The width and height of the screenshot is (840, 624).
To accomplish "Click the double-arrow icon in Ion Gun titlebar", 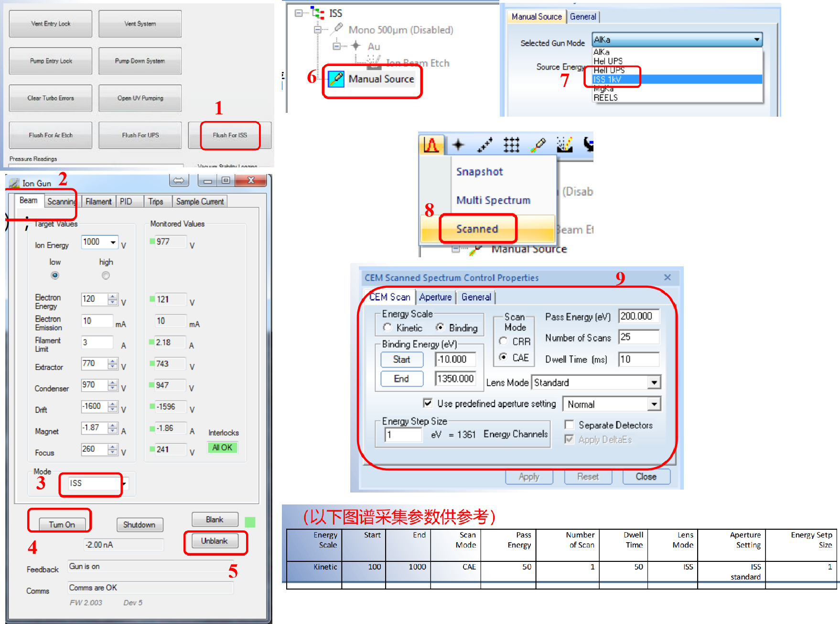I will coord(179,180).
